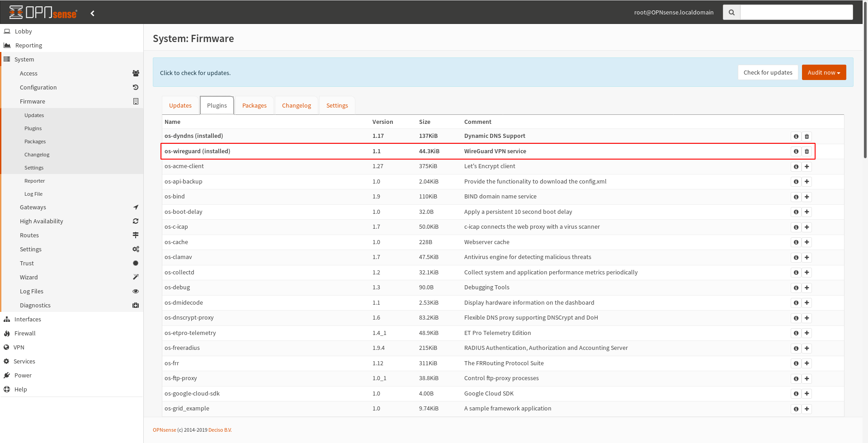Collapse sidebar using the chevron arrow
The height and width of the screenshot is (443, 868).
[92, 13]
